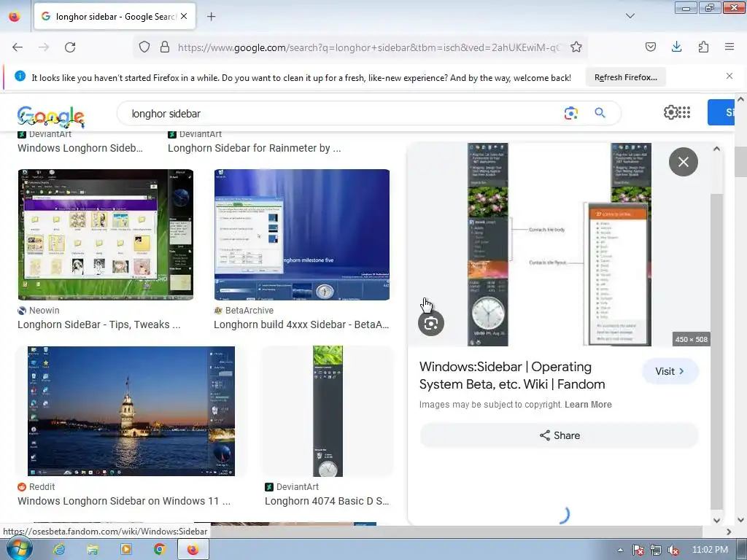The height and width of the screenshot is (560, 747).
Task: Click Longhorn 4074 Basic D S... title
Action: point(327,501)
